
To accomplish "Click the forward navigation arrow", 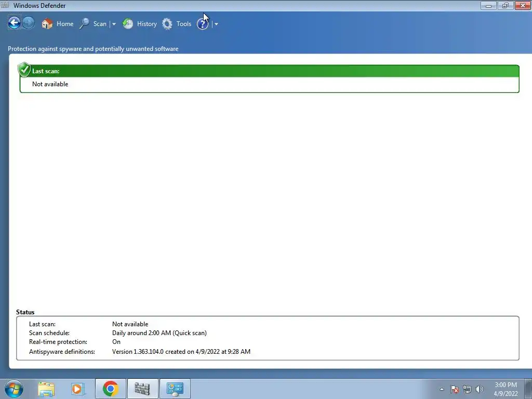I will [29, 23].
